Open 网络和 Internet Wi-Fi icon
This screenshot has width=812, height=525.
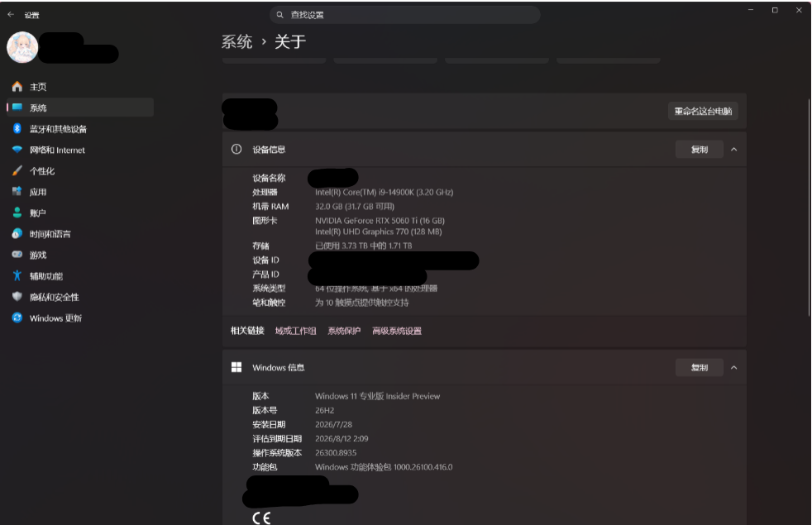(x=17, y=150)
